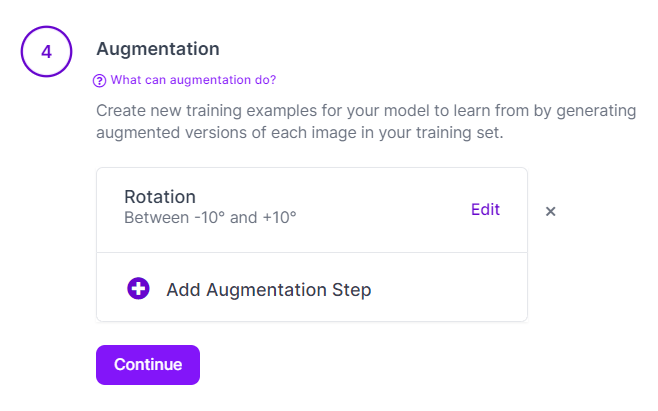Click the Add Augmentation Step label
Image resolution: width=658 pixels, height=411 pixels.
(x=268, y=290)
